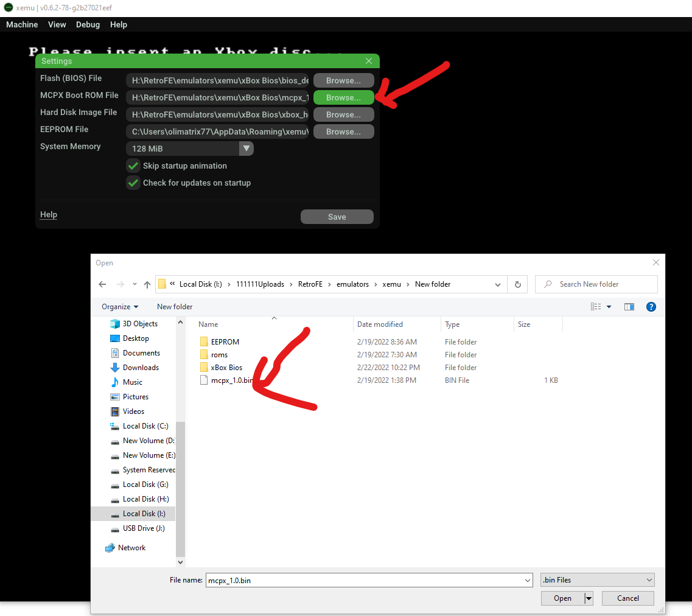Go up one folder level

(147, 284)
